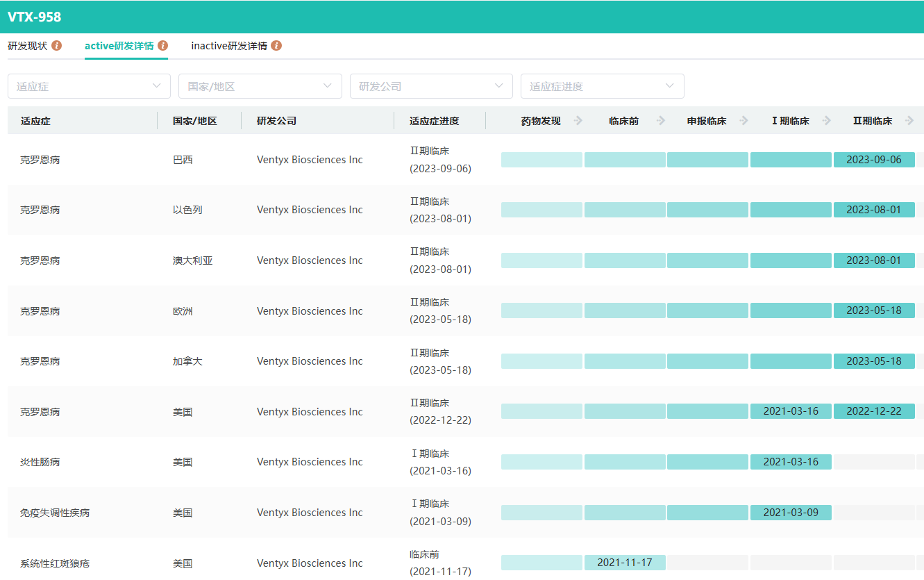924x580 pixels.
Task: Switch to the inactive研发详情 tab
Action: [229, 46]
